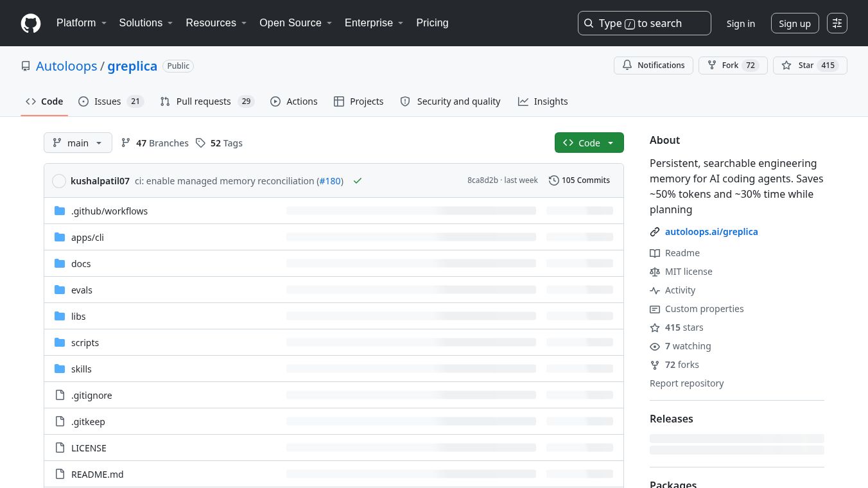This screenshot has height=488, width=868.
Task: Open the apps/cli folder
Action: [87, 238]
